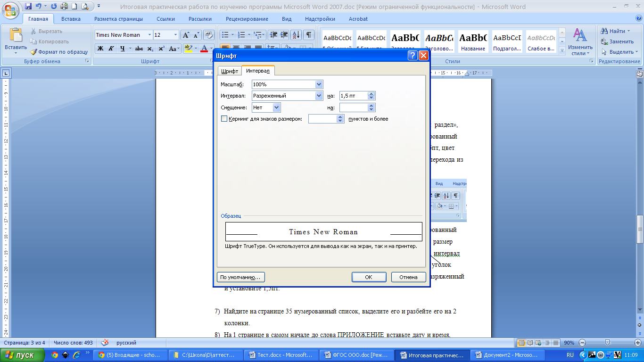Viewport: 644px width, 362px height.
Task: Open the Acrobat ribbon tab
Action: [358, 19]
